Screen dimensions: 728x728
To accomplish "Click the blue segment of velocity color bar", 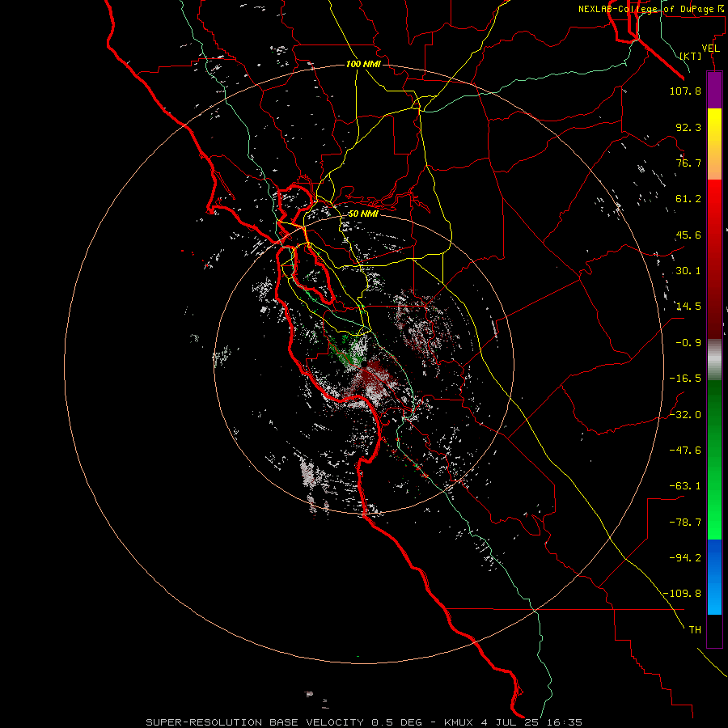I will [714, 577].
